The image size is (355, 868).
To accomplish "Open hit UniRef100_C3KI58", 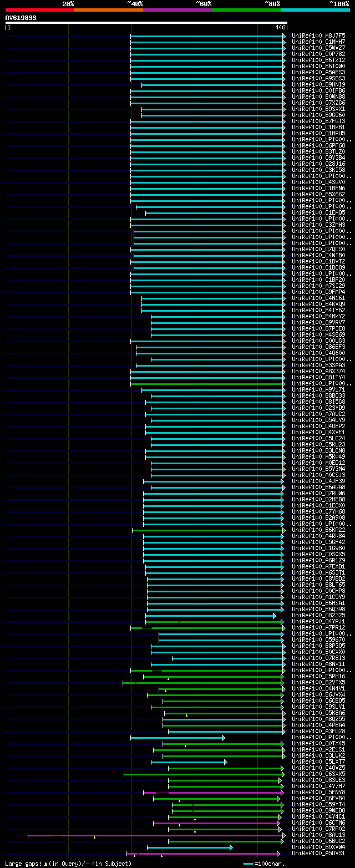I will click(318, 170).
